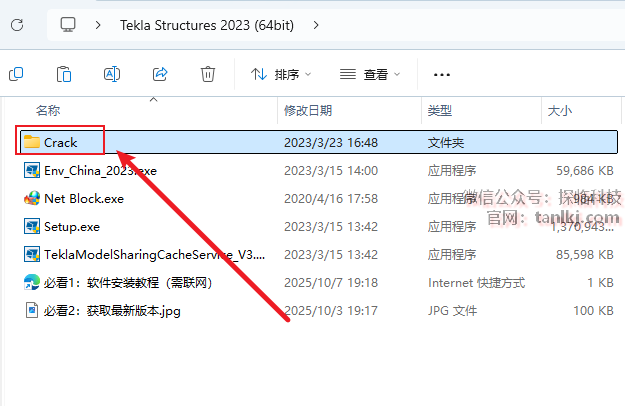
Task: Select the Crack folder
Action: click(61, 142)
